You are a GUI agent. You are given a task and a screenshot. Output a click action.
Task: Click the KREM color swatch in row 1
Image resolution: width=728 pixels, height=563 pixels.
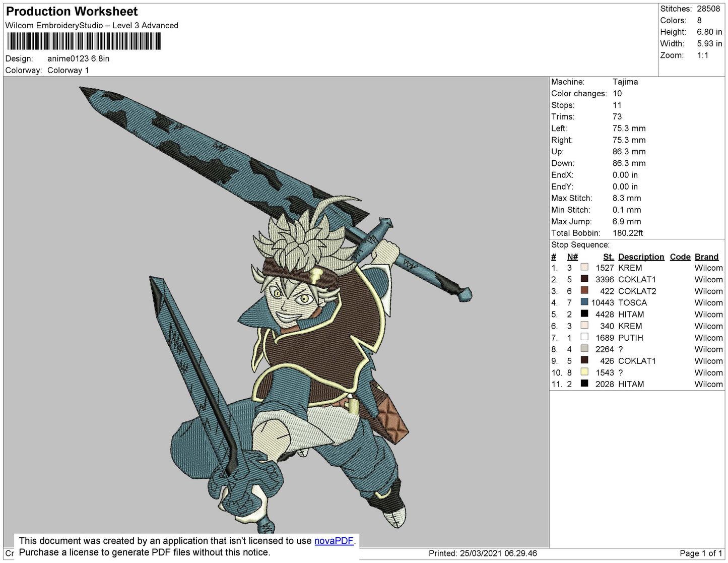coord(584,267)
